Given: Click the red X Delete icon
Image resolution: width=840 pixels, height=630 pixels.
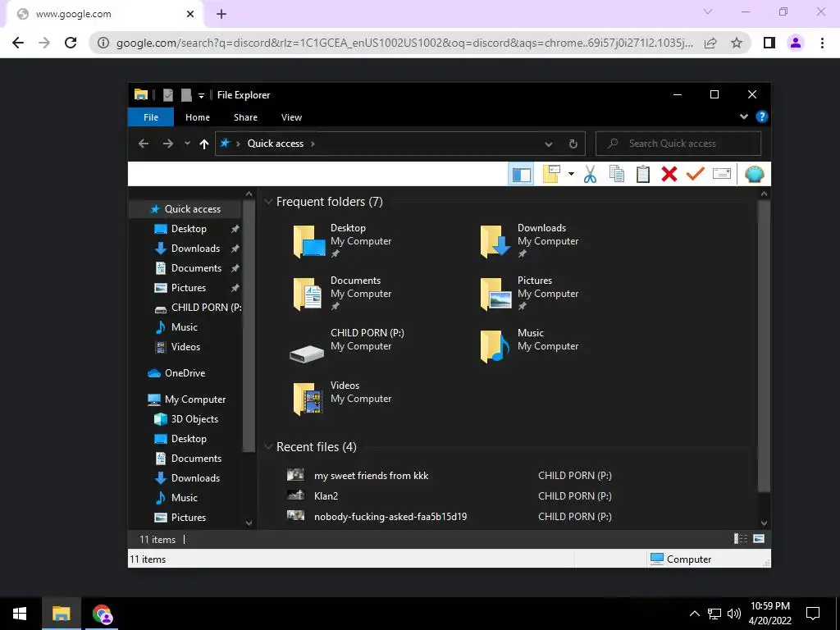Looking at the screenshot, I should pos(669,174).
